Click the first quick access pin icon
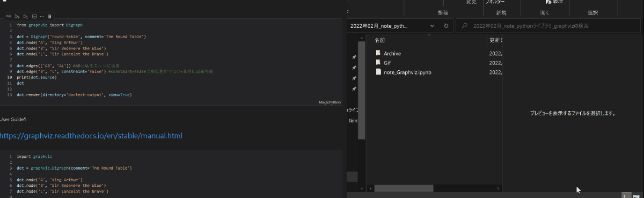 [x=354, y=57]
